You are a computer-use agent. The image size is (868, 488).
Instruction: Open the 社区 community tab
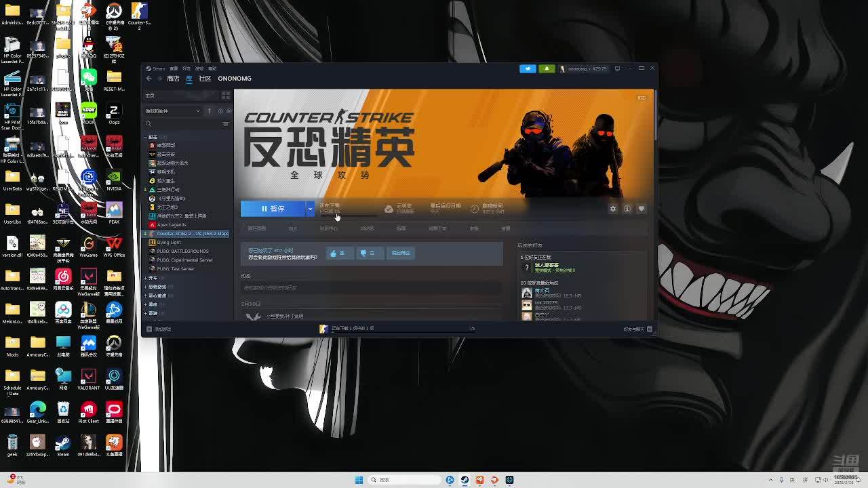pos(204,79)
